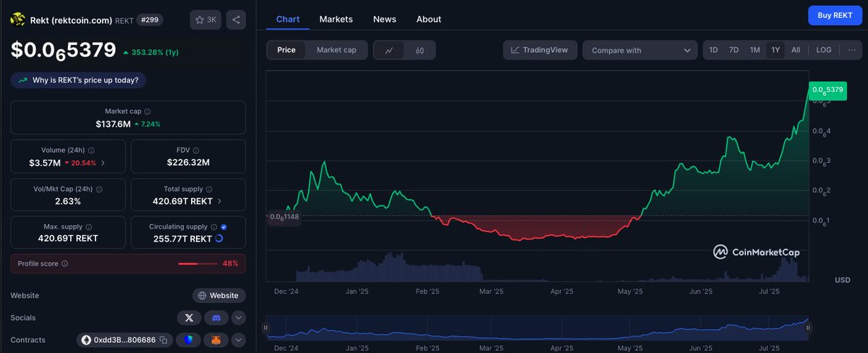Click the 0.0₆5379 current price label
This screenshot has width=868, height=353.
click(827, 90)
